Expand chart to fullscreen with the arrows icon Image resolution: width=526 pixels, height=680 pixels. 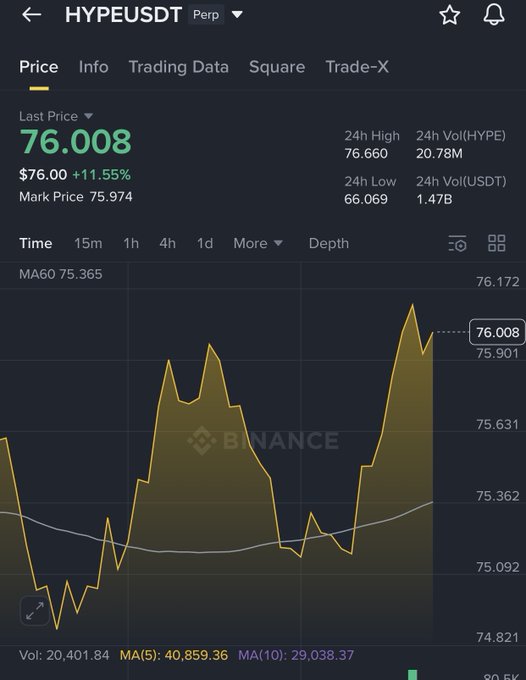35,611
